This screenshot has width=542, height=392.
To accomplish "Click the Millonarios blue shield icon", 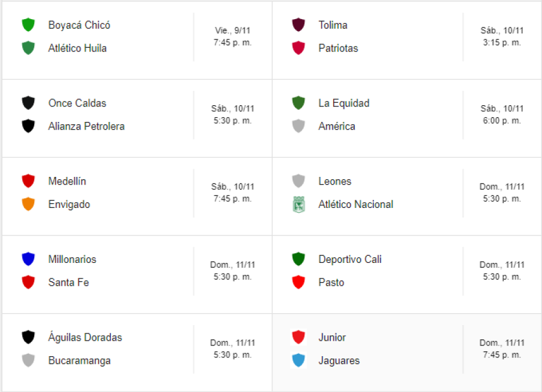I will click(28, 259).
